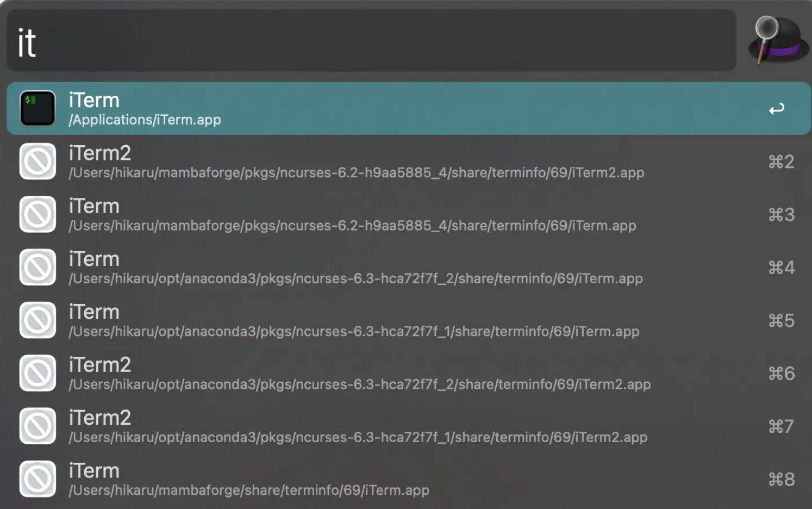The width and height of the screenshot is (812, 509).
Task: Click the blocked icon of the ⌘6 result
Action: [x=38, y=373]
